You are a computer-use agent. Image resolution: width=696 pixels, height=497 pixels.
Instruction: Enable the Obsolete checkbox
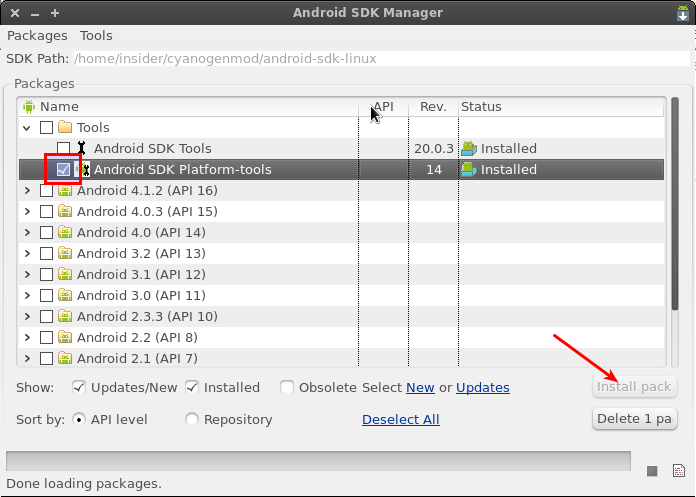pyautogui.click(x=287, y=387)
